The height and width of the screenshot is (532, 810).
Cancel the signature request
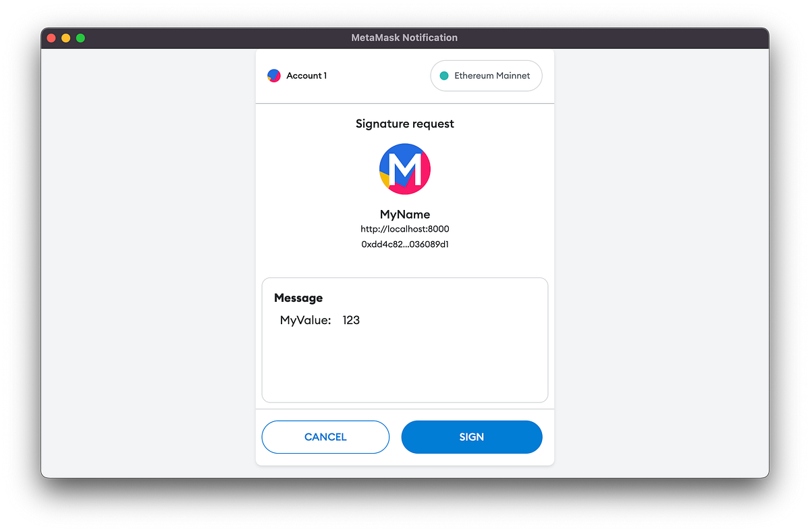325,437
